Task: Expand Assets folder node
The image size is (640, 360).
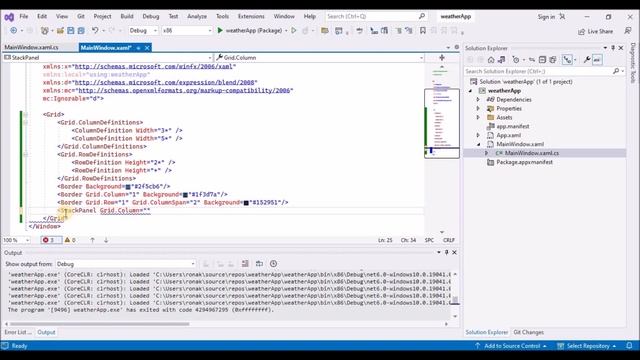Action: click(478, 118)
